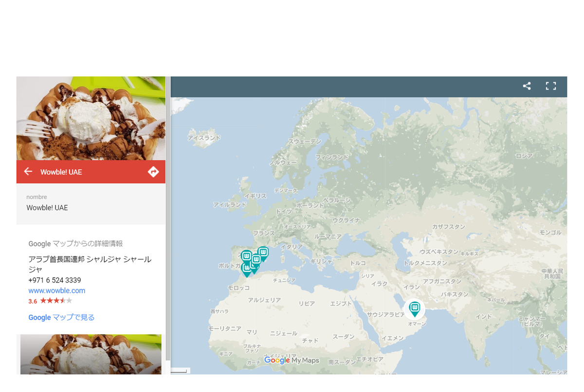584x392 pixels.
Task: Click the share map icon
Action: pos(527,86)
